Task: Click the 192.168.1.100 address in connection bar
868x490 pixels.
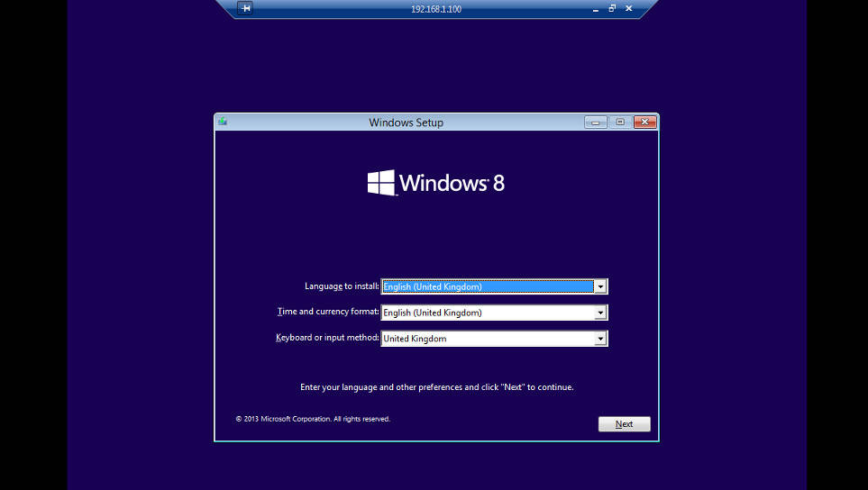Action: [436, 9]
